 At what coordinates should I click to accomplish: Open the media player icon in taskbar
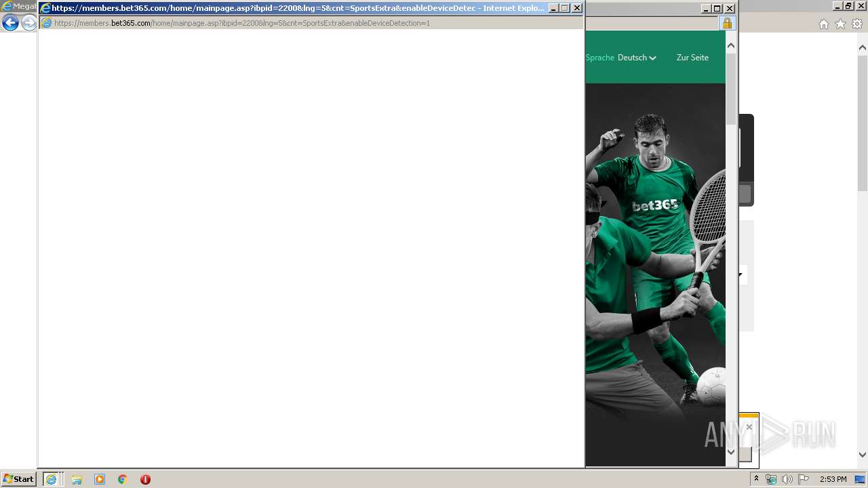coord(100,479)
